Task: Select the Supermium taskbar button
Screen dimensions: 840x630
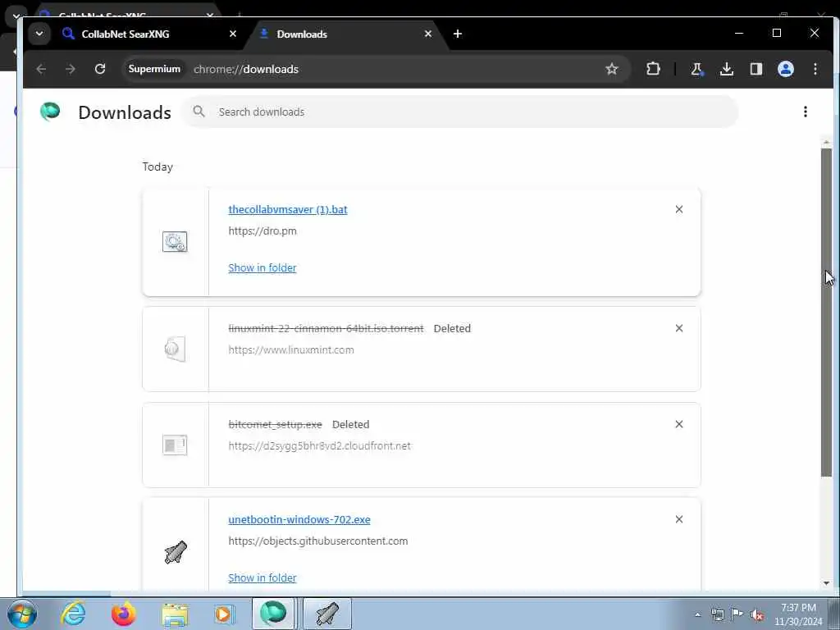Action: click(273, 614)
